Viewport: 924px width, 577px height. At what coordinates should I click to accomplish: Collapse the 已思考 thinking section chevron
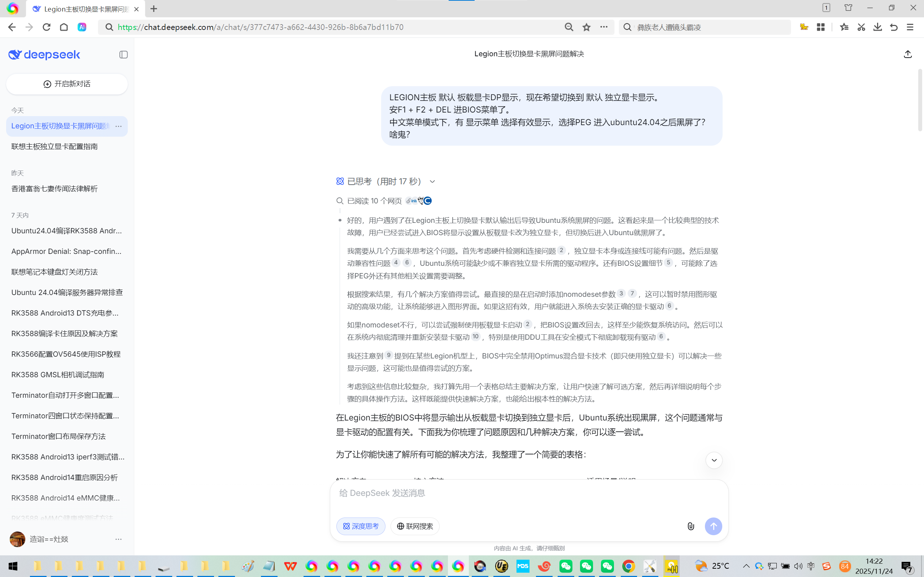click(x=432, y=182)
